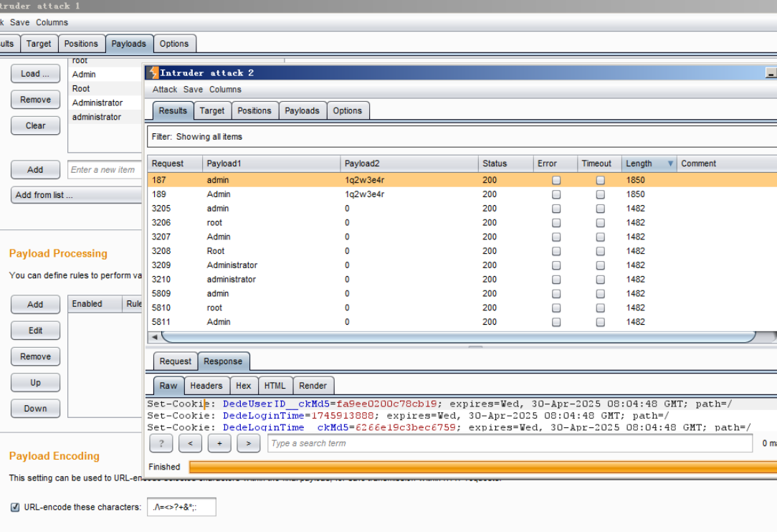Click the Edit rule button
Image resolution: width=777 pixels, height=532 pixels.
[x=35, y=331]
